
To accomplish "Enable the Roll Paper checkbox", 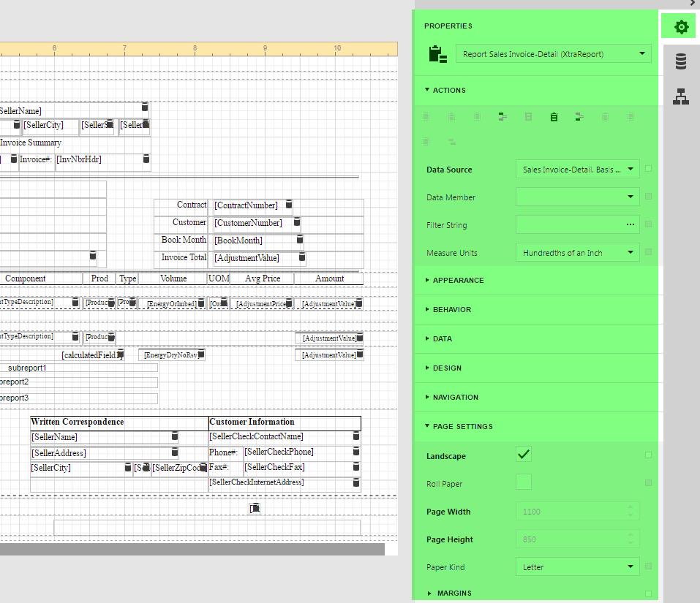I will pyautogui.click(x=524, y=482).
